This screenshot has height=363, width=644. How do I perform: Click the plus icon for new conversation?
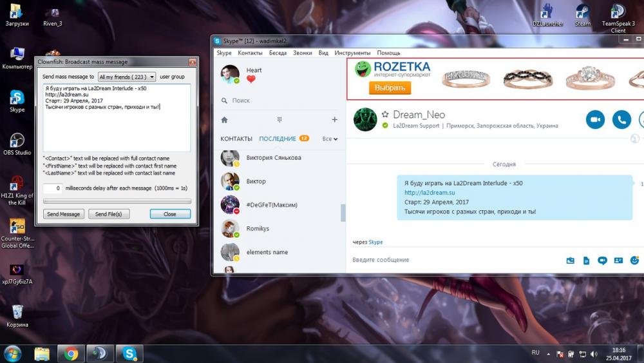coord(334,120)
